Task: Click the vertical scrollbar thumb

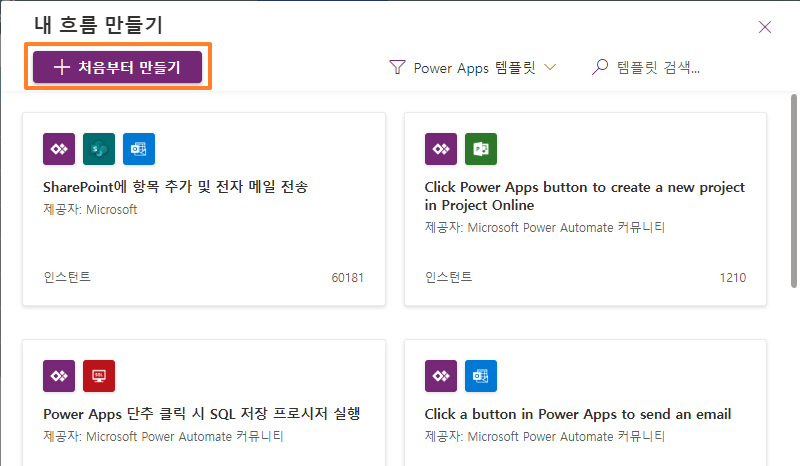Action: [794, 191]
